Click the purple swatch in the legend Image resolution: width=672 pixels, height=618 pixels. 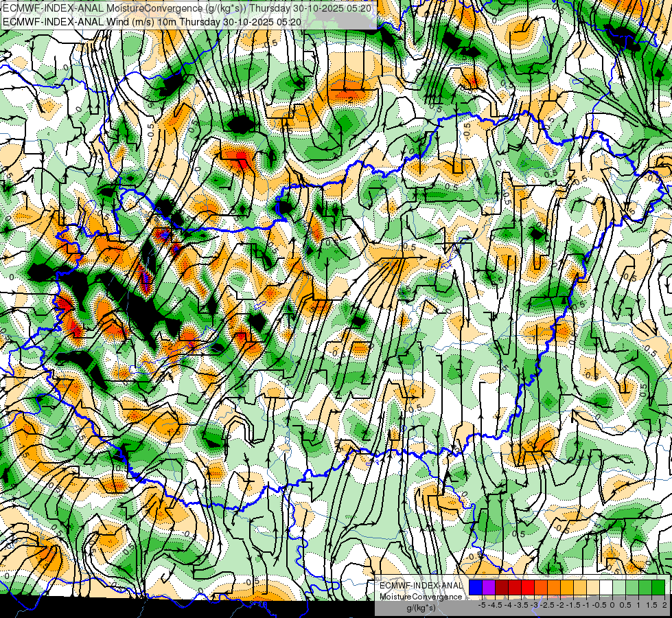(489, 587)
